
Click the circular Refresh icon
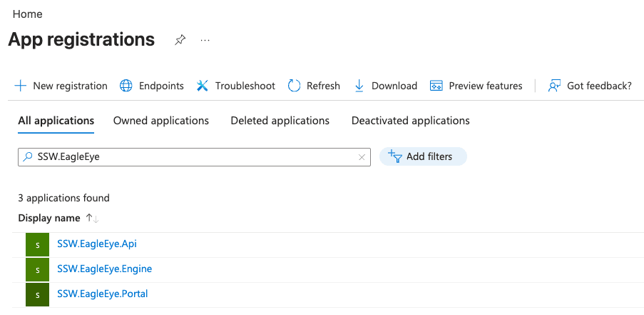coord(294,86)
